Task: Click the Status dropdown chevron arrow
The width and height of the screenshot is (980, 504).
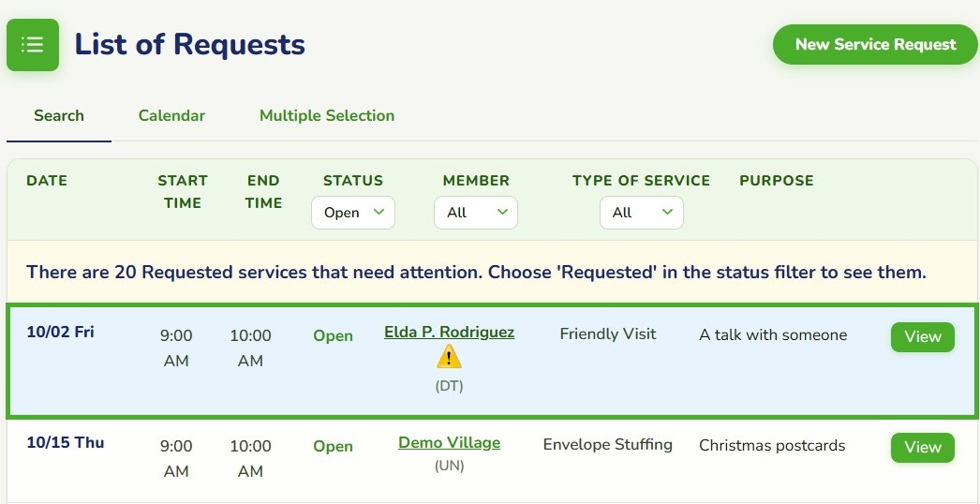Action: point(379,212)
